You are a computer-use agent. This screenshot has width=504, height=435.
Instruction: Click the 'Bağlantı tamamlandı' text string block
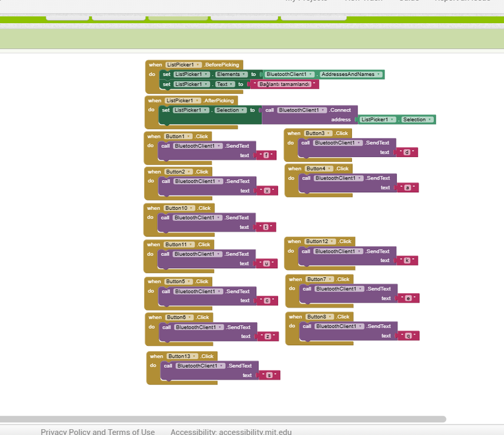pos(284,84)
